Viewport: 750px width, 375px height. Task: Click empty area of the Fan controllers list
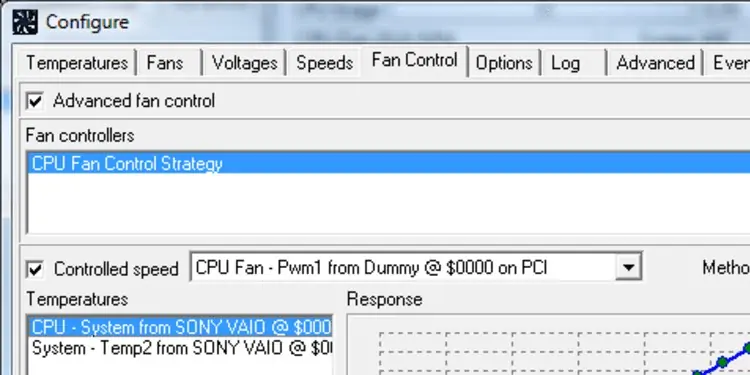[x=388, y=203]
